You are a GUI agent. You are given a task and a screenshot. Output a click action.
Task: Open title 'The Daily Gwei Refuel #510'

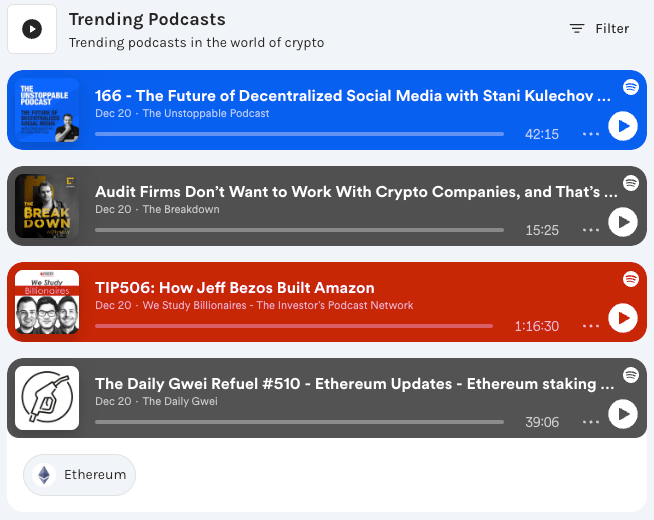[x=355, y=384]
